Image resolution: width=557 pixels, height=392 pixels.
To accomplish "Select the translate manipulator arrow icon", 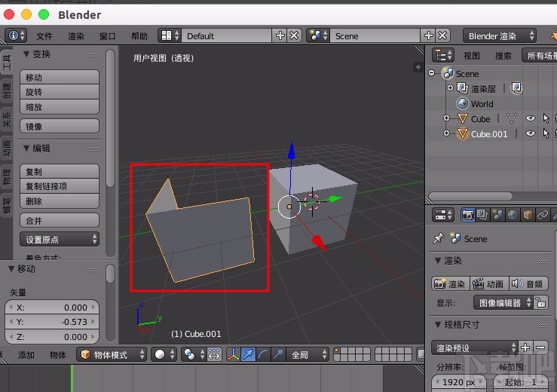I will point(248,354).
